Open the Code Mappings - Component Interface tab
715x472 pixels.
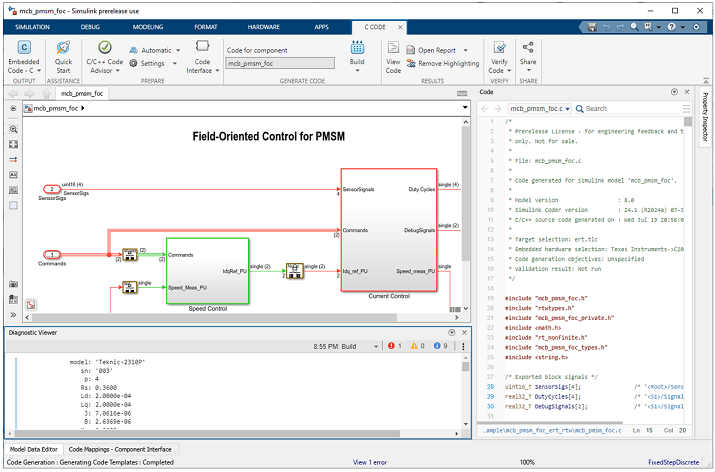[120, 449]
